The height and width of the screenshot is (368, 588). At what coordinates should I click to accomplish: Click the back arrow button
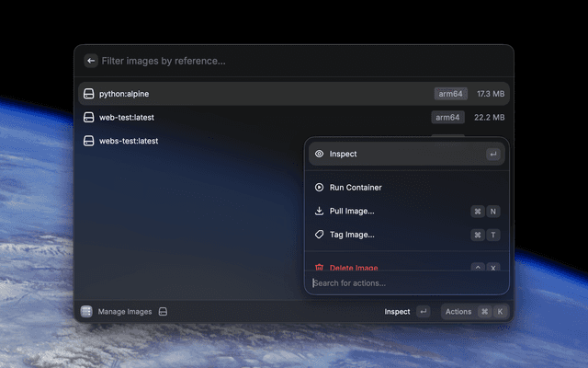(91, 61)
